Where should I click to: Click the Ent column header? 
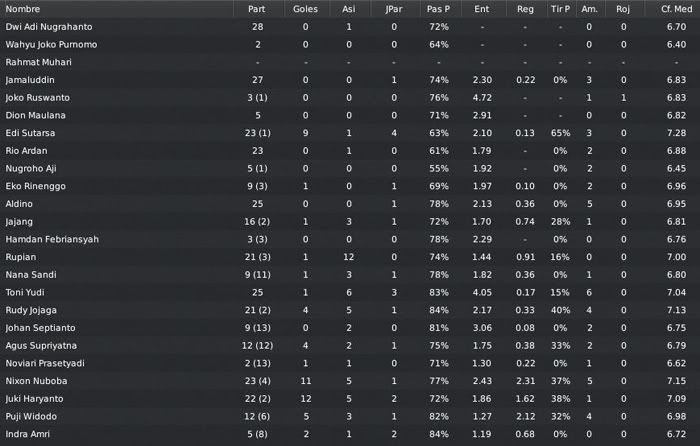point(482,9)
